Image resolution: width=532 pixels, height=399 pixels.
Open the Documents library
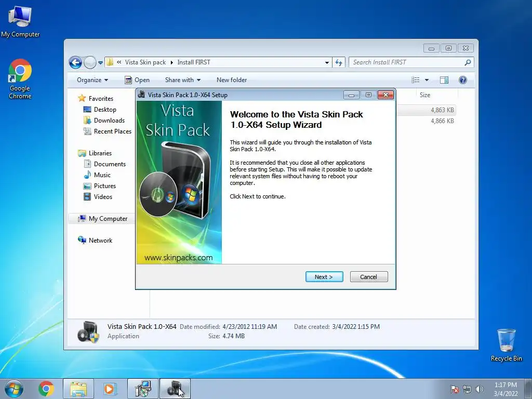104,164
